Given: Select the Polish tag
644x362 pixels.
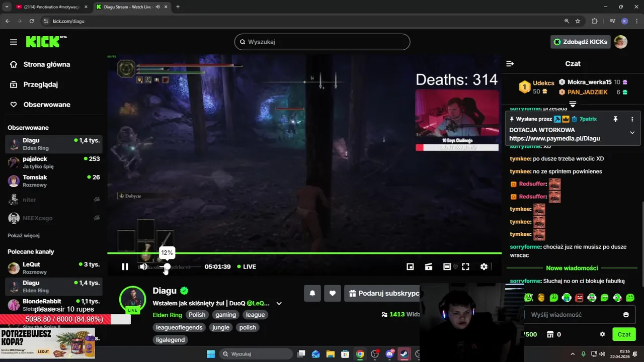Looking at the screenshot, I should pos(197,315).
